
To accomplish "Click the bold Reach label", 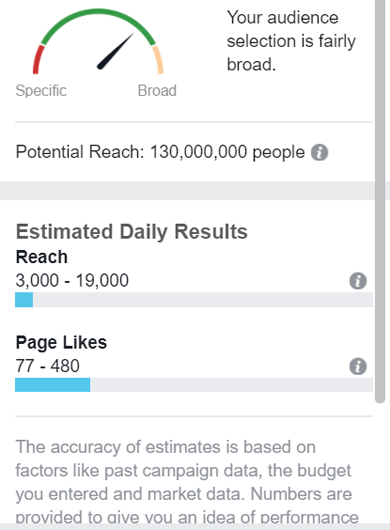I will (x=42, y=257).
